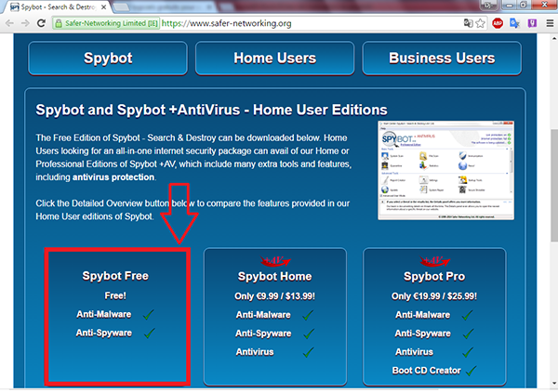Image resolution: width=558 pixels, height=392 pixels.
Task: Open the purple extension icon in toolbar
Action: pos(532,23)
